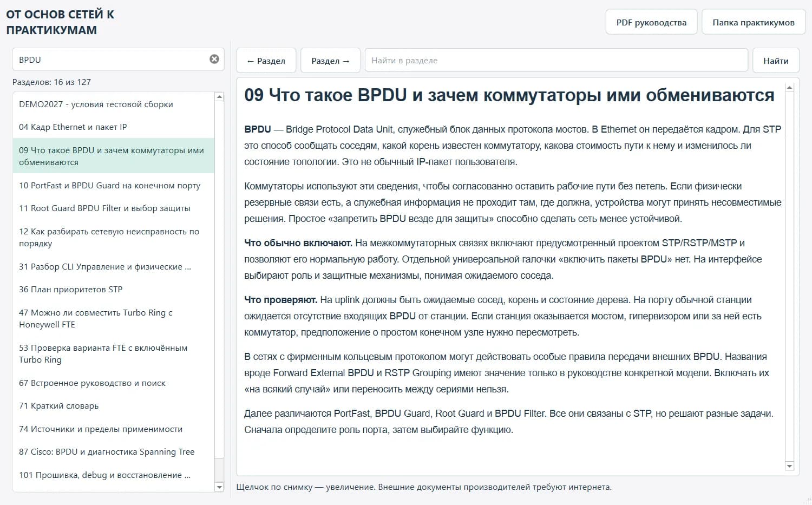Select 74 Источники и пределы применимости

point(113,429)
